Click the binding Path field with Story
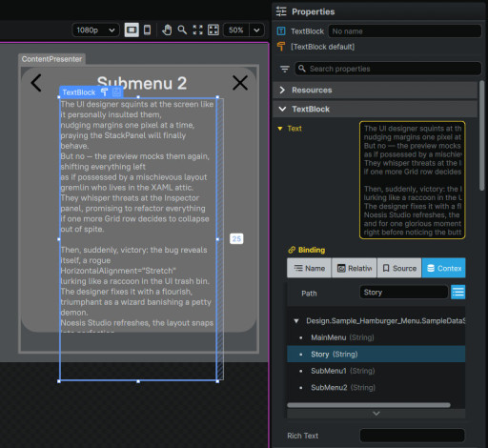The height and width of the screenshot is (448, 488). [x=403, y=293]
